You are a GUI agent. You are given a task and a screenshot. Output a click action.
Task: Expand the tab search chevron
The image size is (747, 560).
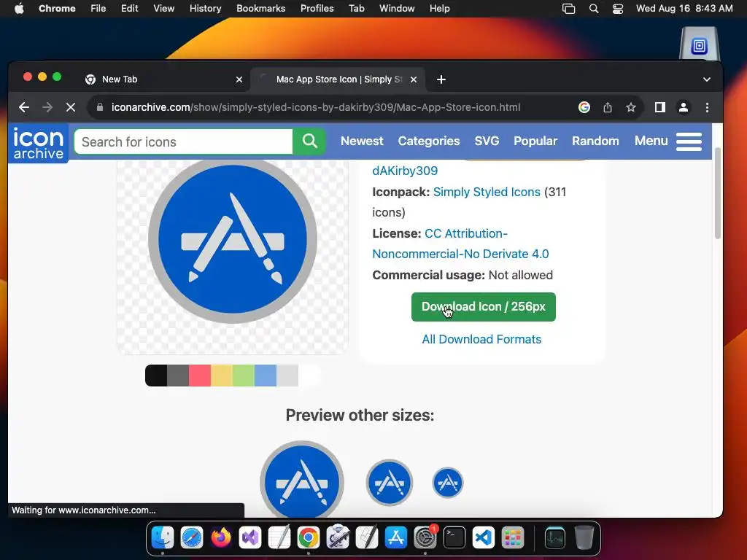click(x=707, y=79)
